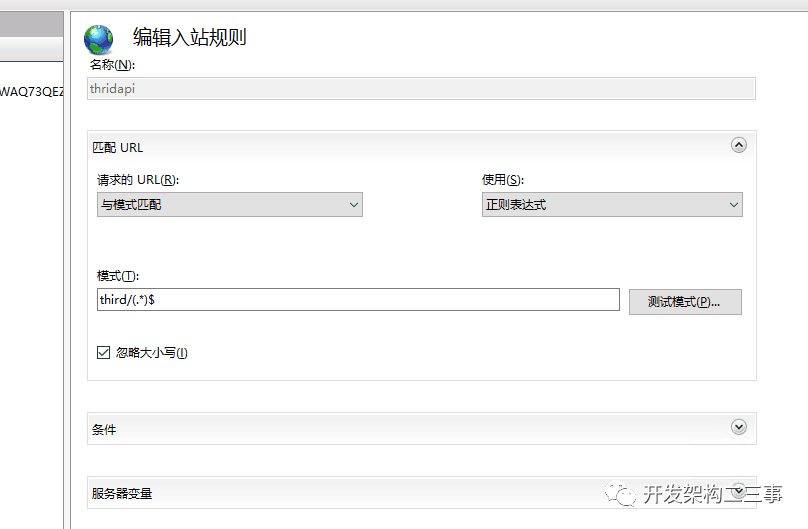Click the 匹配 URL header label
Image resolution: width=808 pixels, height=529 pixels.
coord(117,148)
